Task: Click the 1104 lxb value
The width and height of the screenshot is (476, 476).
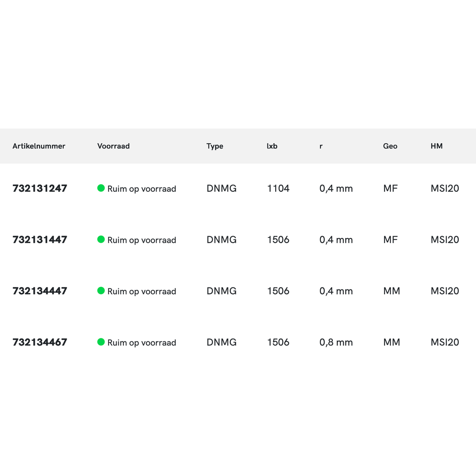Action: point(278,188)
